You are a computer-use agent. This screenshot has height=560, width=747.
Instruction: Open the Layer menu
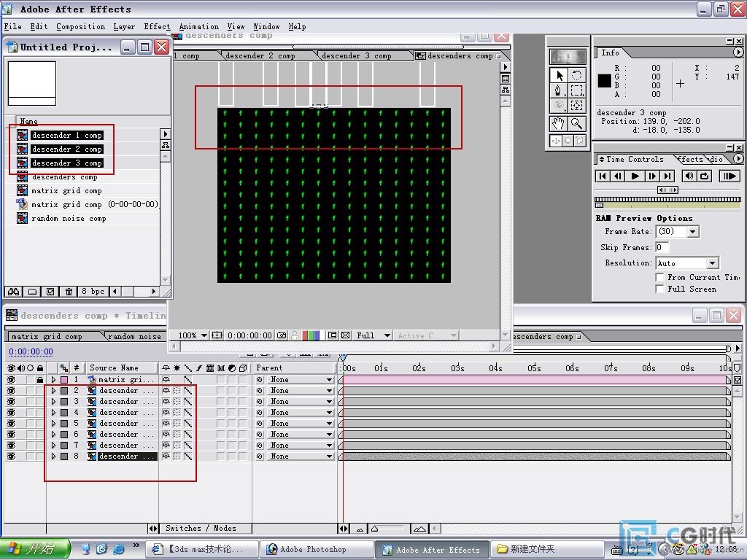[124, 27]
